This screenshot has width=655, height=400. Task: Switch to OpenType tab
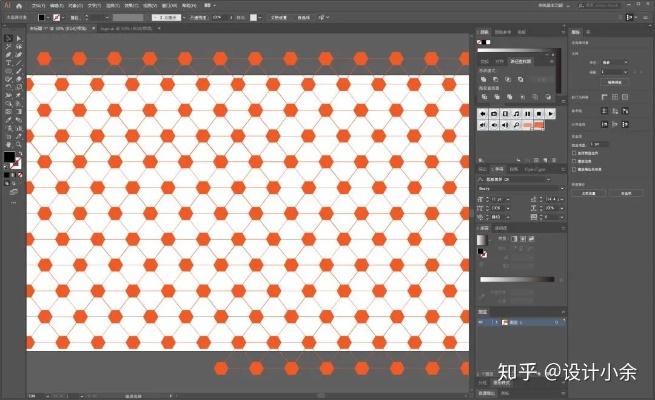pyautogui.click(x=535, y=169)
